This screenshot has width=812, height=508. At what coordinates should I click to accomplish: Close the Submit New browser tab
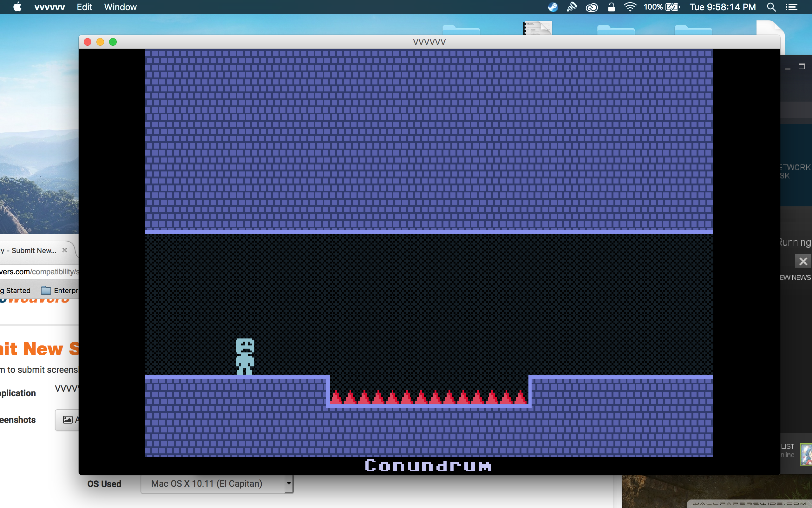tap(65, 250)
